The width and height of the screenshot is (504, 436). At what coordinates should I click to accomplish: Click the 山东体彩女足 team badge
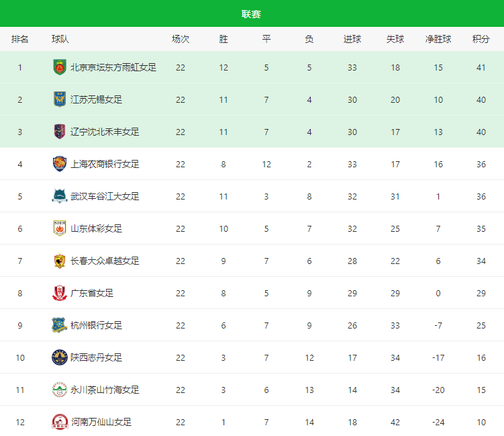click(x=59, y=228)
